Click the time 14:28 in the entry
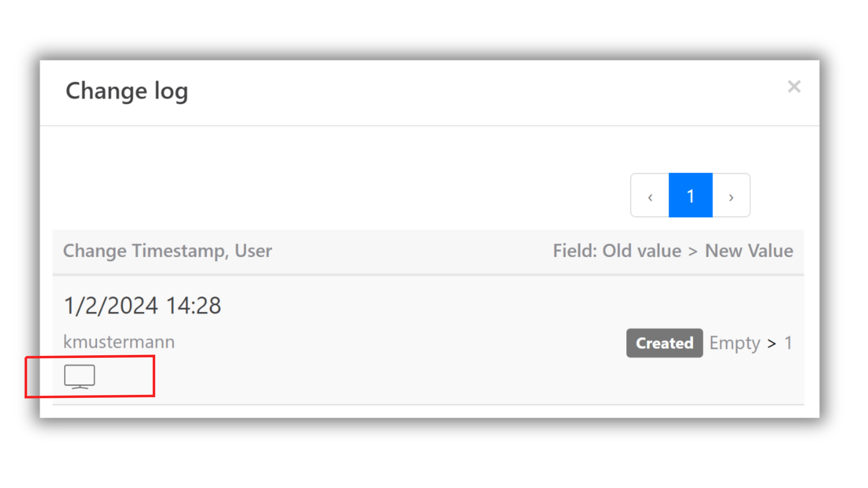The width and height of the screenshot is (868, 488). (193, 305)
